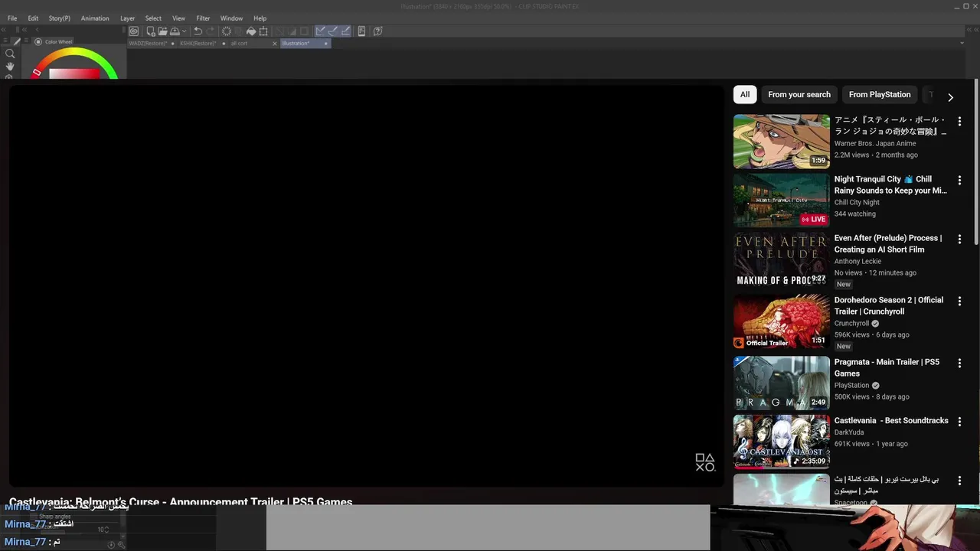This screenshot has width=980, height=551.
Task: Select the Hand move tool
Action: pos(10,67)
